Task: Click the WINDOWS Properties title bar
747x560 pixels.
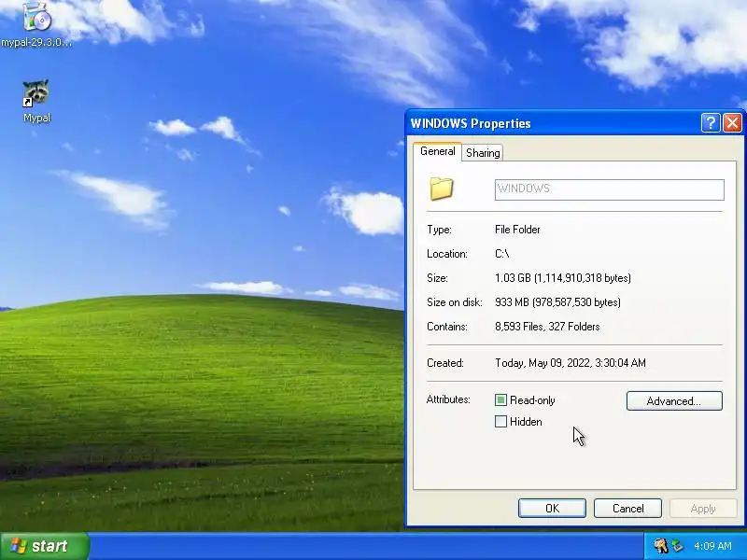Action: (x=553, y=123)
